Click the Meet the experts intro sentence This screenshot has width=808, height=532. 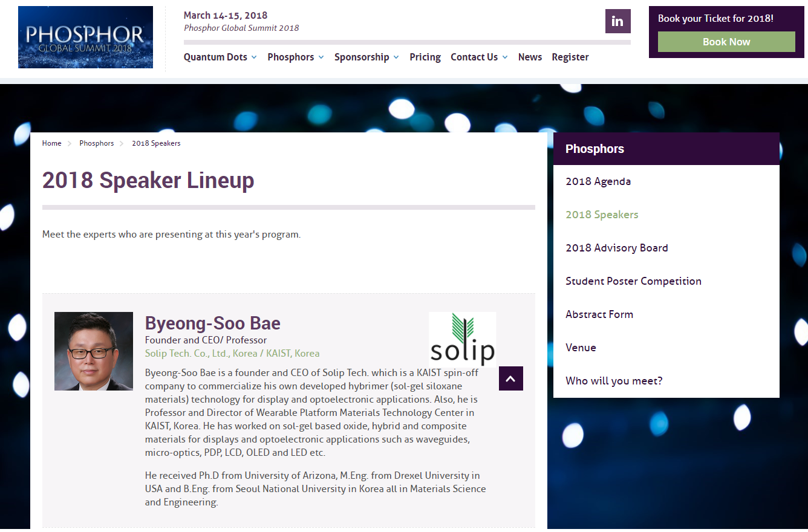point(171,234)
